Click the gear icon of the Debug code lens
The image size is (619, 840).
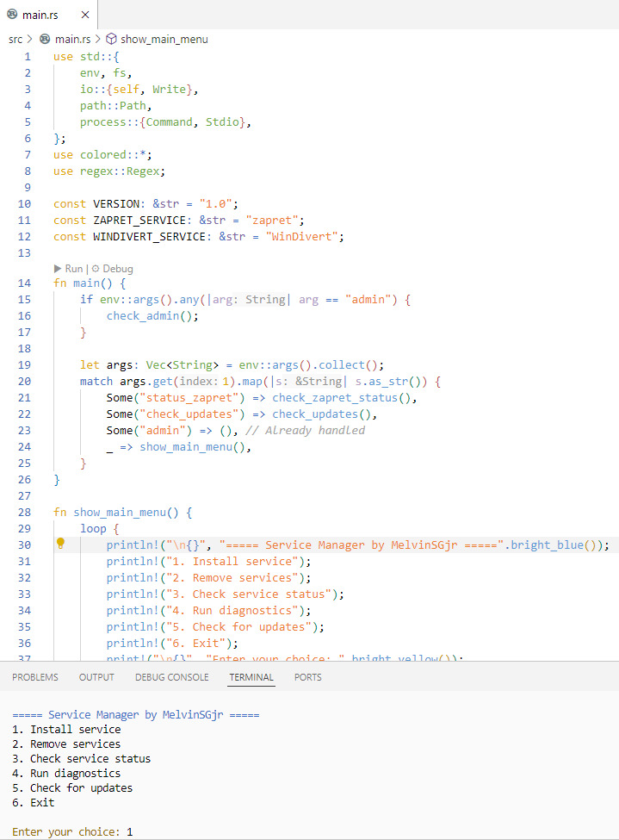(96, 269)
